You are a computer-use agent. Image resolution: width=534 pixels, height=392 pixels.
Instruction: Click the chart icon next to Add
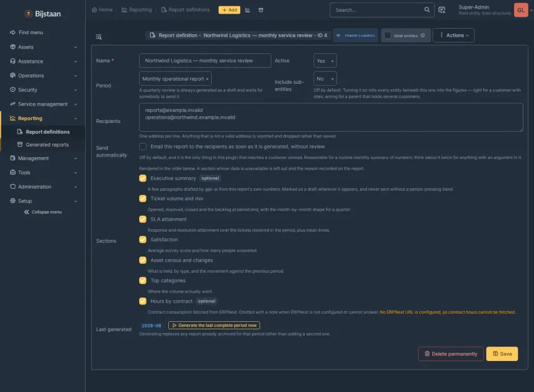[x=248, y=10]
